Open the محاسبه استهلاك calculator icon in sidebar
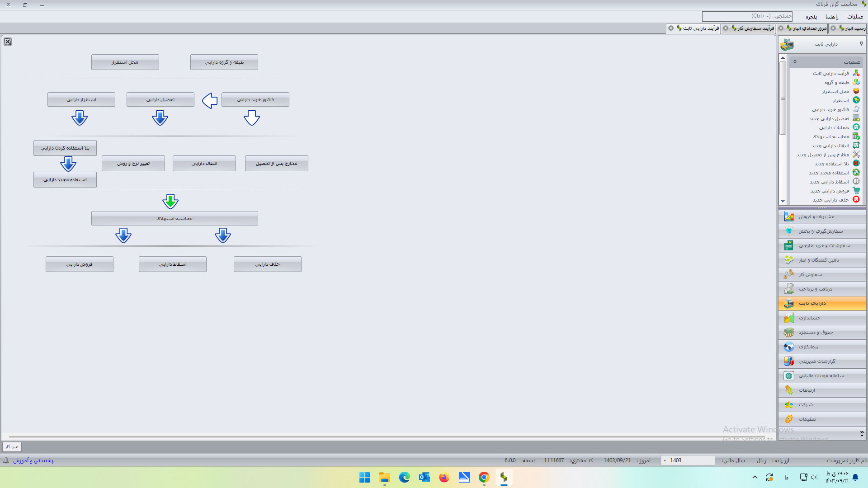This screenshot has width=868, height=488. coord(856,136)
